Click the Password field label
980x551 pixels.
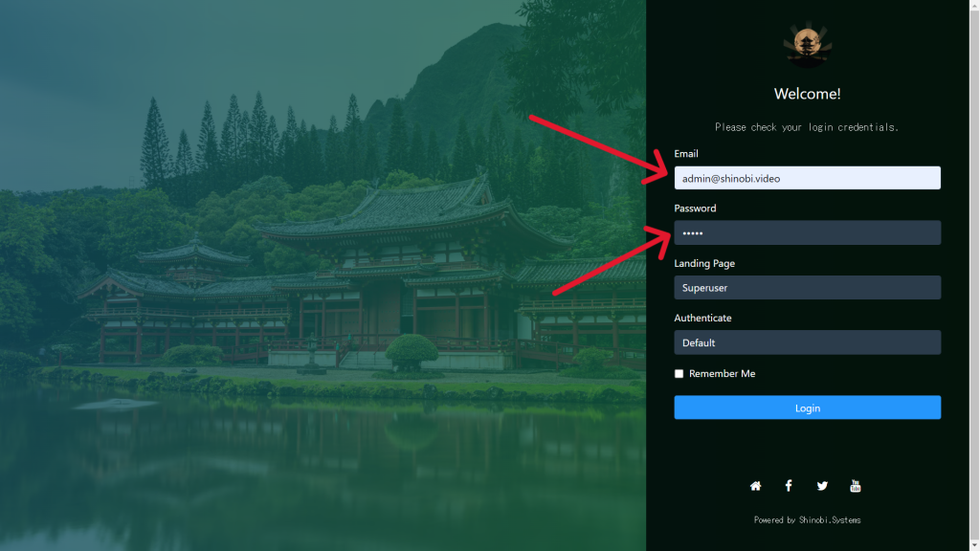[695, 208]
